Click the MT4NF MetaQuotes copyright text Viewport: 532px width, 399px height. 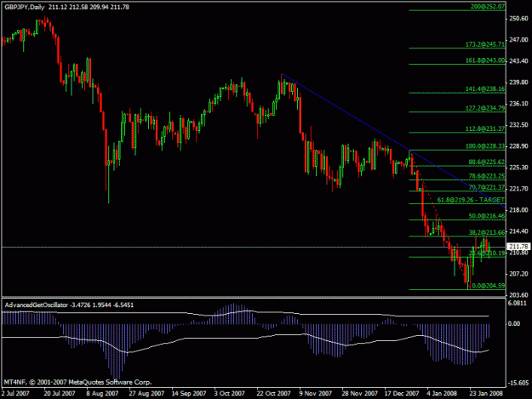[77, 382]
